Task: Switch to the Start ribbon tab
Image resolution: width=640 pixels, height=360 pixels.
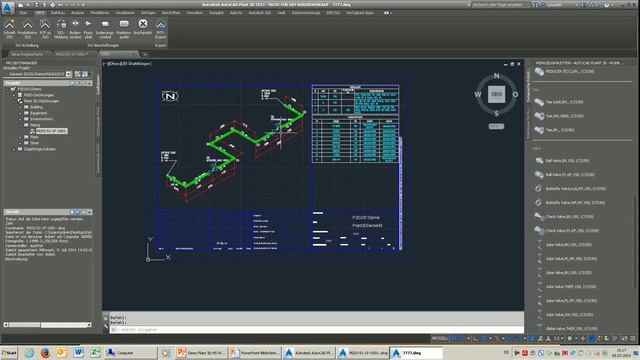Action: 24,13
